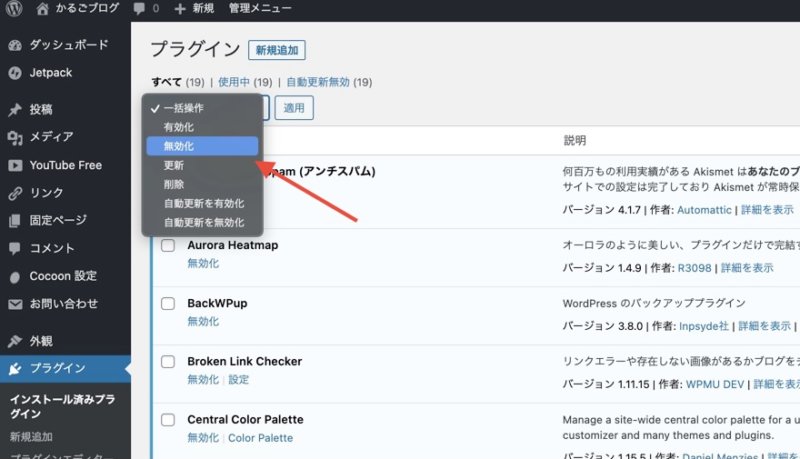Choose 無効化 in the bulk action list
This screenshot has height=459, width=800.
tap(202, 146)
